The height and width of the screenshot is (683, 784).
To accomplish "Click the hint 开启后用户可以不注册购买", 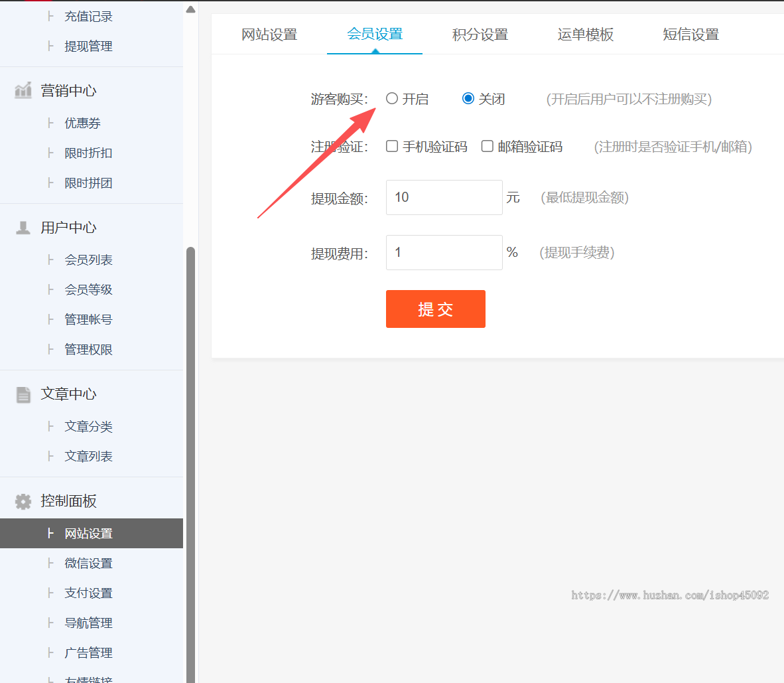I will (629, 99).
